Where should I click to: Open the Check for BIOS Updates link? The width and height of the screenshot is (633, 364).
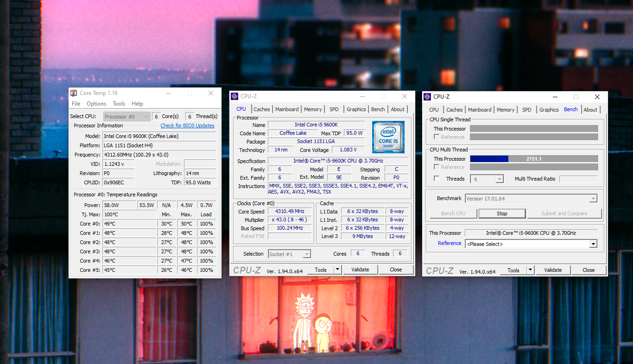point(187,125)
